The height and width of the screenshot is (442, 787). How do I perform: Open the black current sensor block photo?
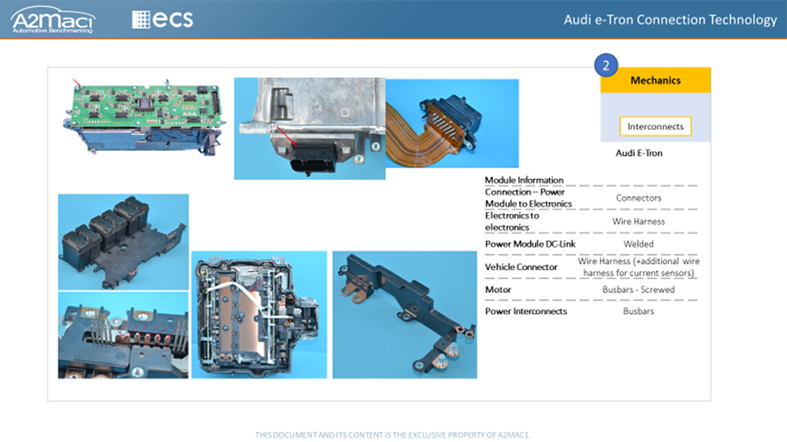click(123, 242)
